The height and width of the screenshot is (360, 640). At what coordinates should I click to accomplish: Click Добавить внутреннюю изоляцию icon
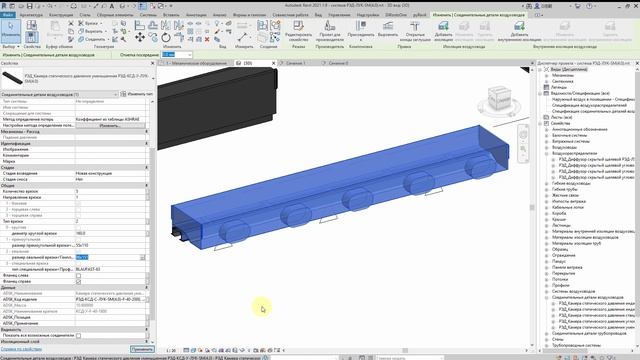pyautogui.click(x=519, y=31)
